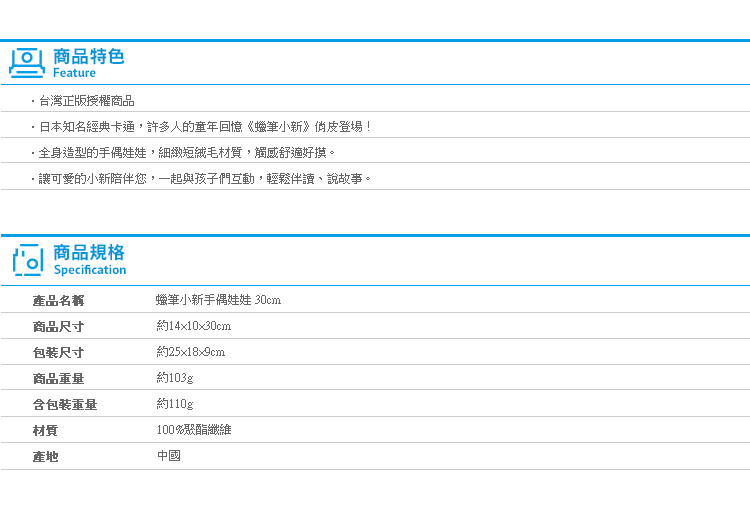Click the 約110g packaged weight value
This screenshot has width=750, height=505.
pos(175,404)
